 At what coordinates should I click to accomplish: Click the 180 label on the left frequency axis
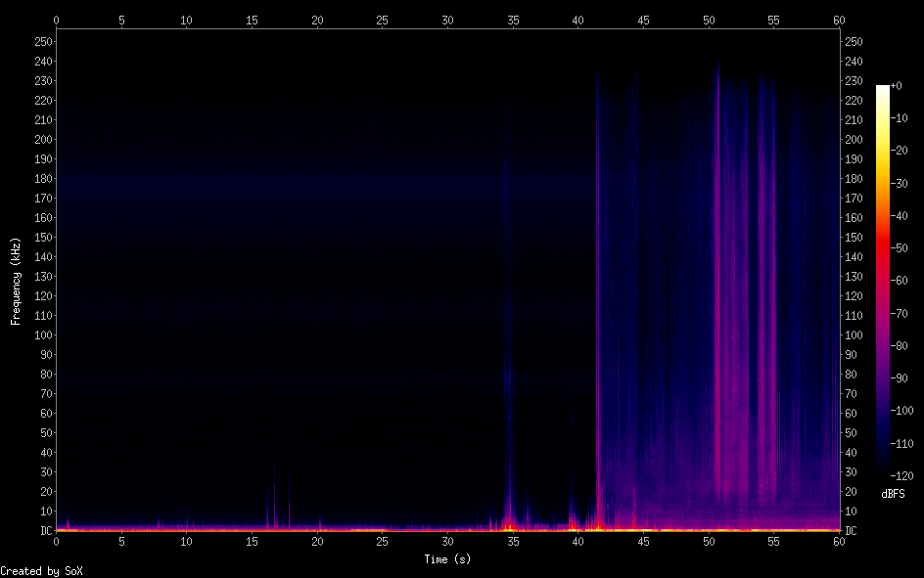pyautogui.click(x=41, y=178)
